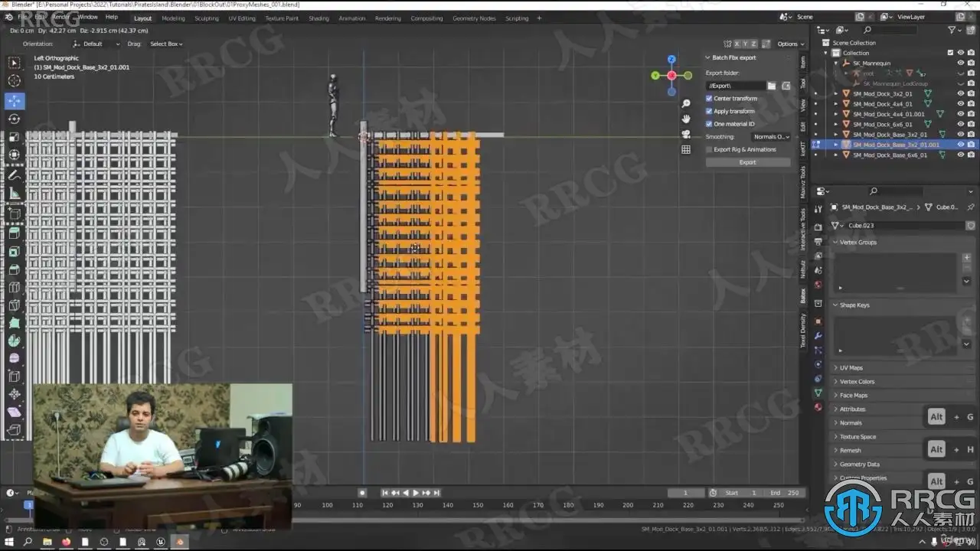Image resolution: width=980 pixels, height=551 pixels.
Task: Hide SM_Mod_Dock_4x4_01 with eye icon
Action: (x=961, y=104)
